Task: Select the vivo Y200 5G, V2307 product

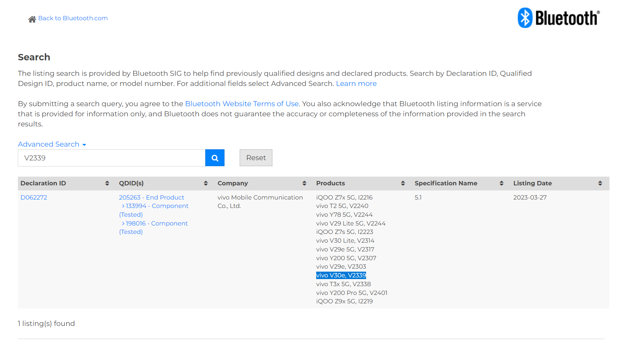Action: (x=346, y=258)
